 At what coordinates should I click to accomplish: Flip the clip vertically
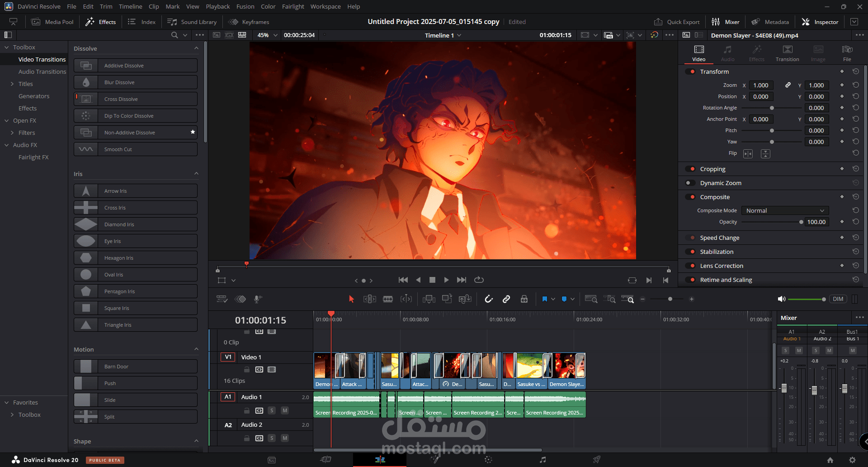[765, 154]
